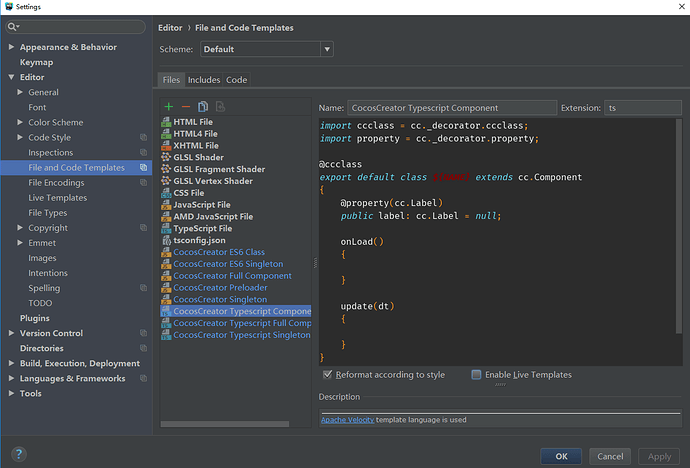690x468 pixels.
Task: Enable the Live Templates checkbox
Action: [476, 375]
